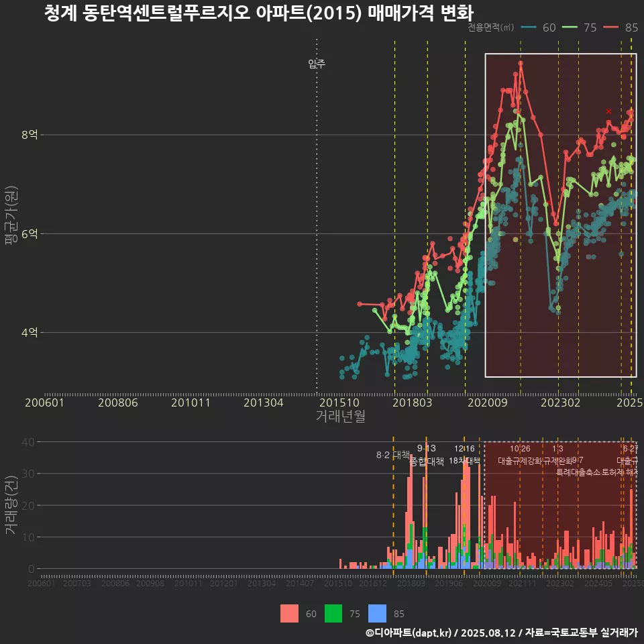Click the '입주' move-in marker label

[x=317, y=64]
